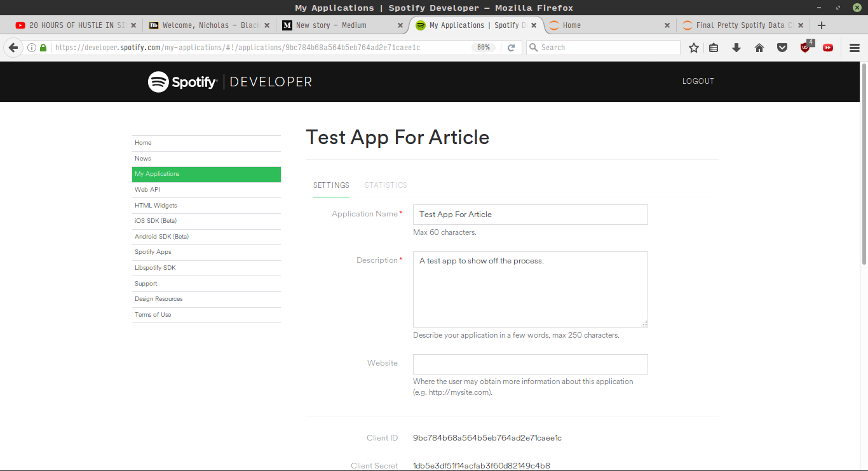Bookmark this page with the star icon
This screenshot has width=868, height=471.
pos(694,48)
